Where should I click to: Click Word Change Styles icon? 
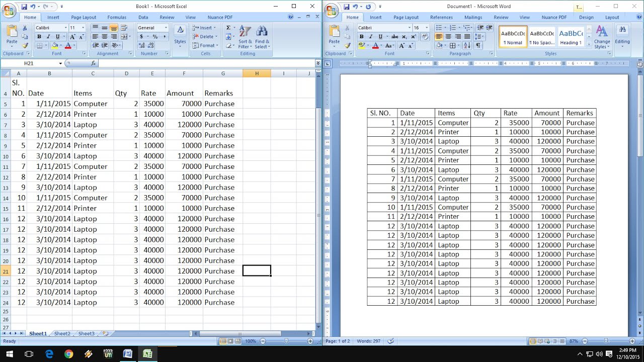(x=602, y=37)
